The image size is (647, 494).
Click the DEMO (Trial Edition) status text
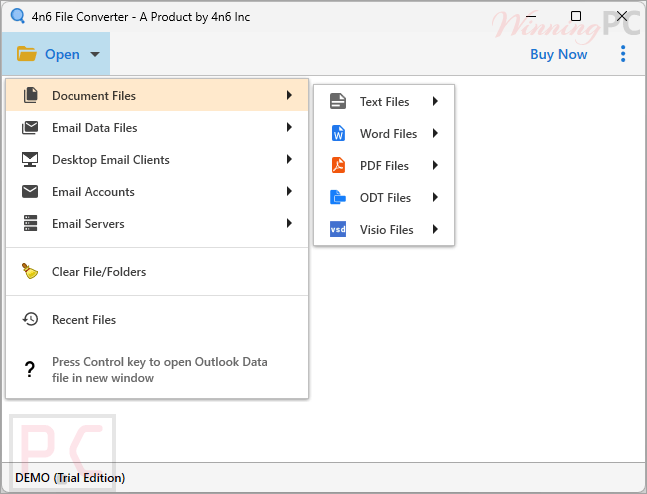click(x=70, y=477)
